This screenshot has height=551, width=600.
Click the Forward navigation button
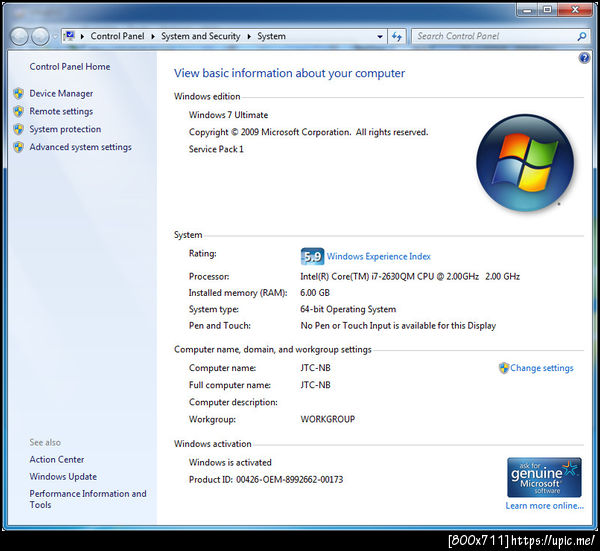[x=40, y=37]
